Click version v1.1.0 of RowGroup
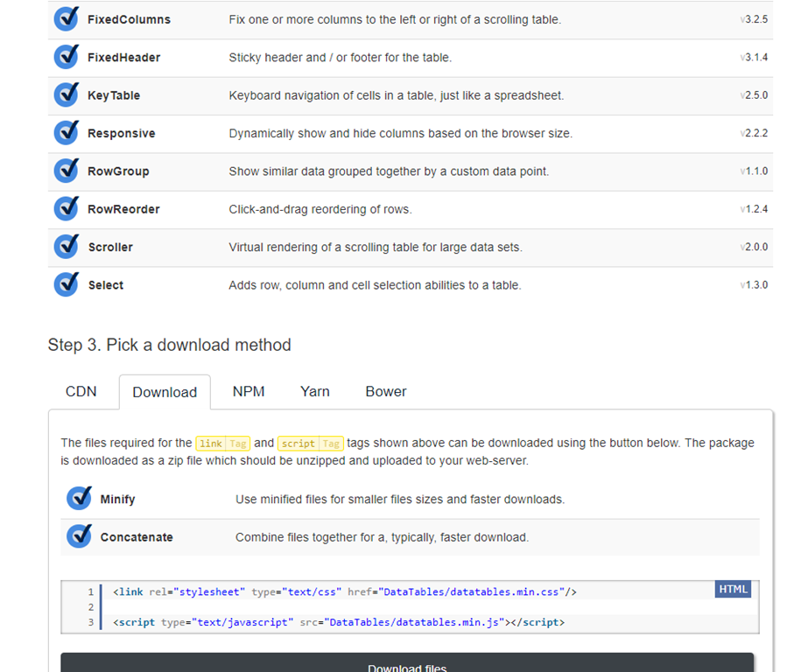This screenshot has height=672, width=801. (754, 171)
